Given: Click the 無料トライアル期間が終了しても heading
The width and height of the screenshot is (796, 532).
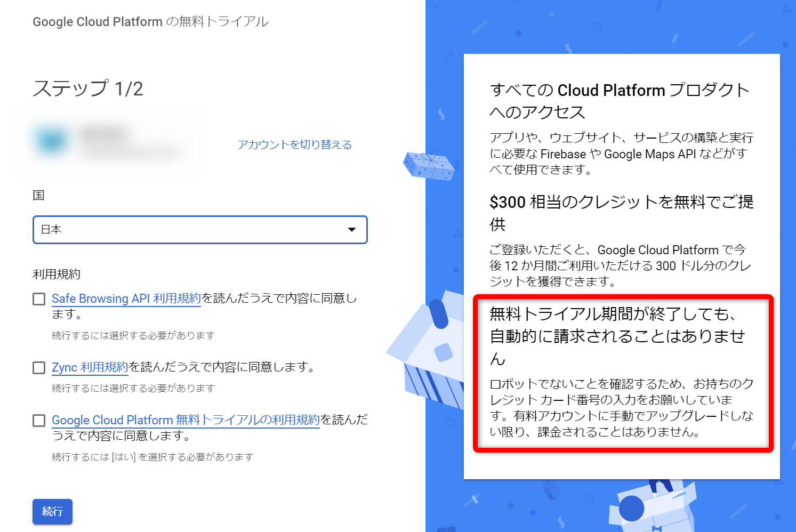Looking at the screenshot, I should [x=617, y=336].
